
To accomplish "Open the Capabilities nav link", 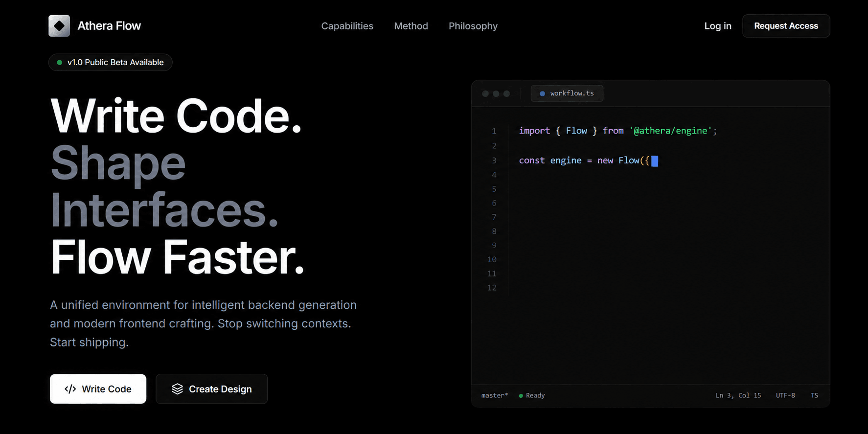I will [x=347, y=26].
